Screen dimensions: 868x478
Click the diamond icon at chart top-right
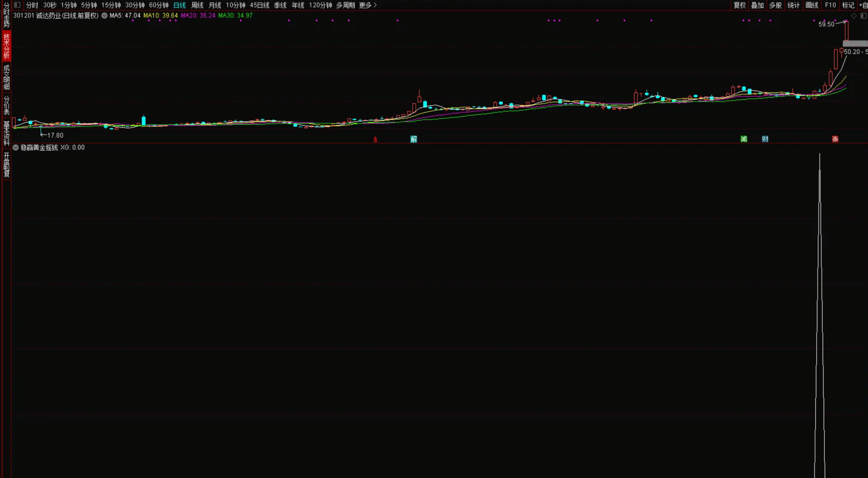[854, 16]
